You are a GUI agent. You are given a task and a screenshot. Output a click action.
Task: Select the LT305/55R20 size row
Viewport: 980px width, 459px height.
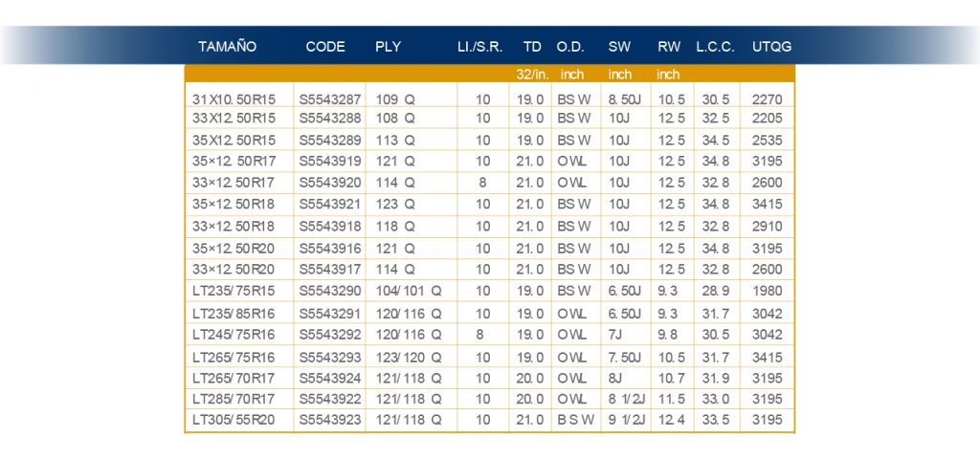234,419
